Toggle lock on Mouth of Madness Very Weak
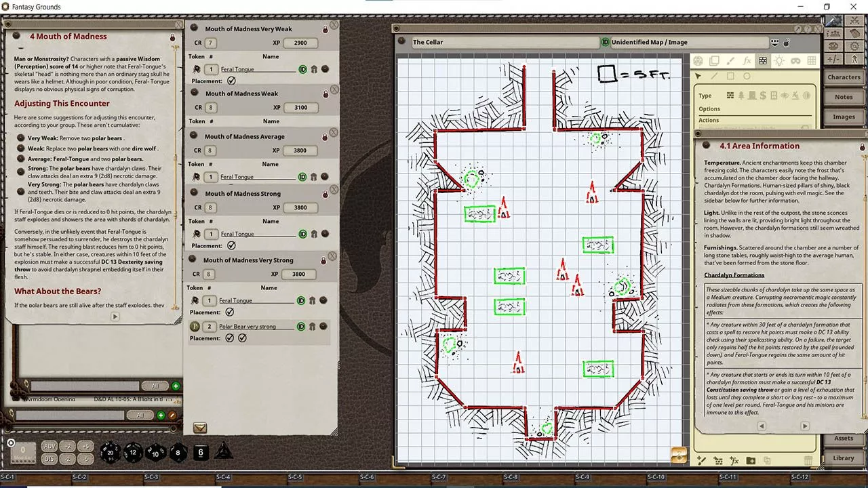This screenshot has height=488, width=868. 325,29
